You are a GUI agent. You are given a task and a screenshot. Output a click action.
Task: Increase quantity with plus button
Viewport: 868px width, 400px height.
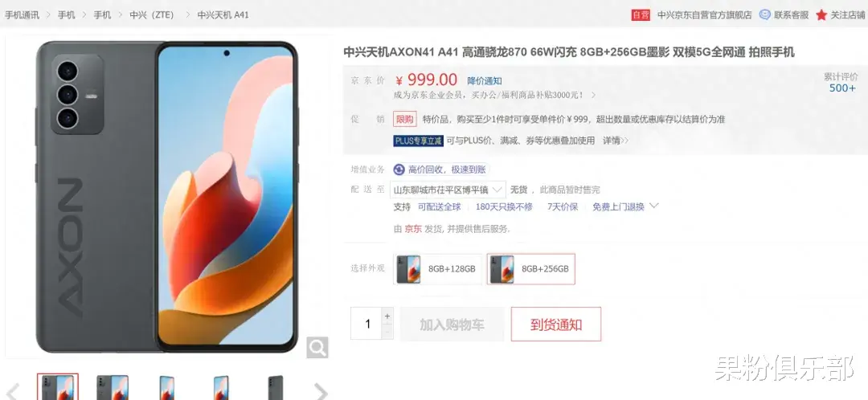(x=387, y=316)
